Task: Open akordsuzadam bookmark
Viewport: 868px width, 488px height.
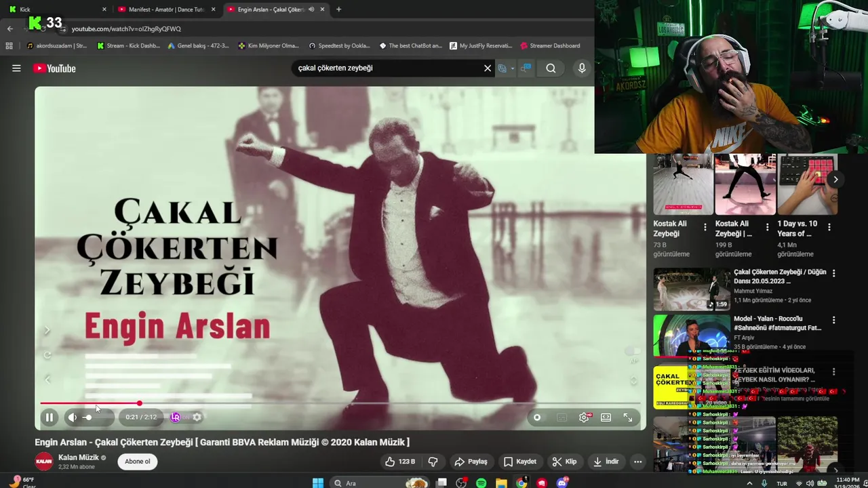Action: tap(56, 46)
